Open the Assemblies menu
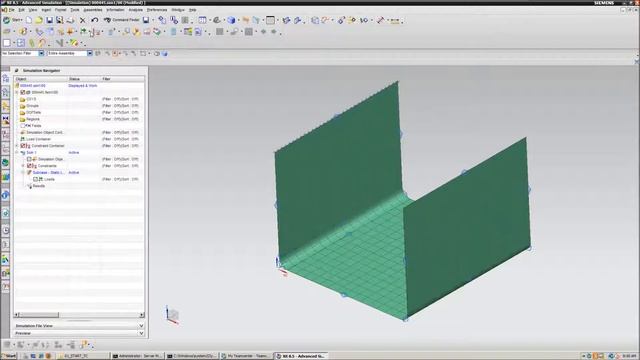Viewport: 640px width, 360px height. 93,9
